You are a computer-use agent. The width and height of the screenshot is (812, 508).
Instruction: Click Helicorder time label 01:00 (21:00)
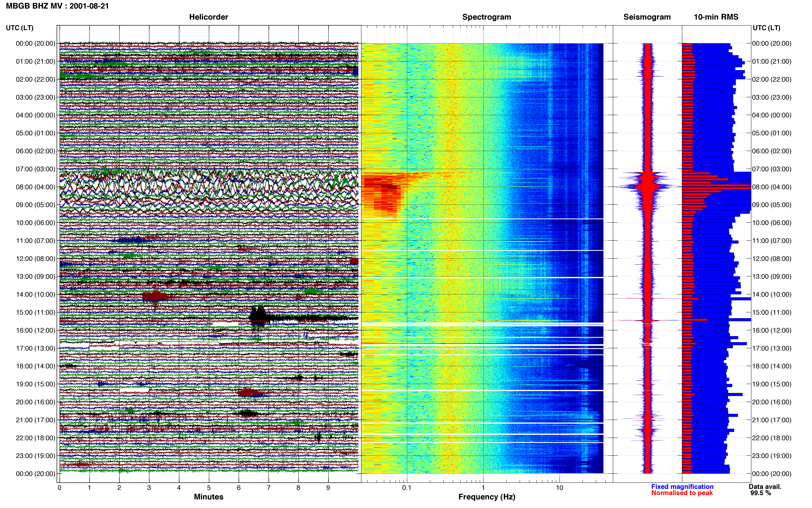tap(35, 61)
